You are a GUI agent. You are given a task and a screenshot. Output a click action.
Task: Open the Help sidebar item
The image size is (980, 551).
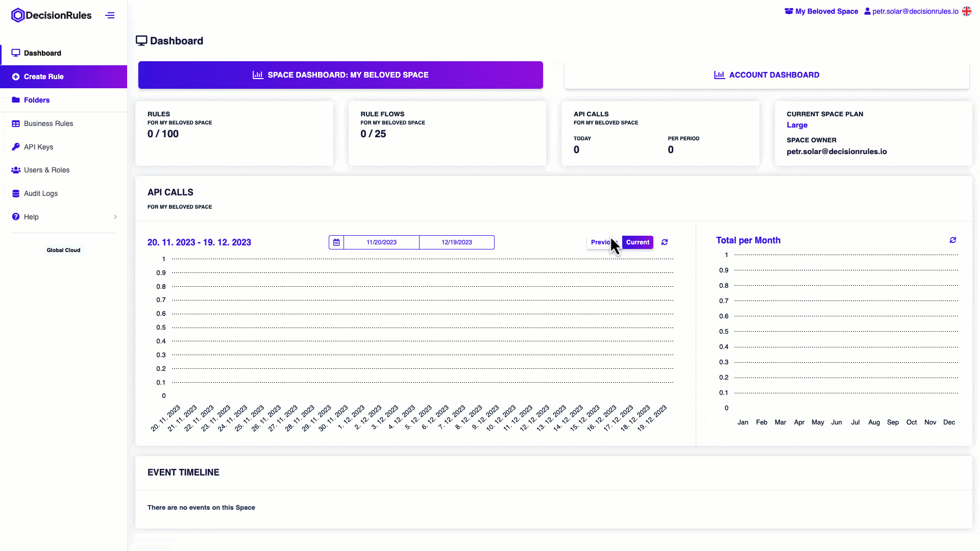coord(64,217)
